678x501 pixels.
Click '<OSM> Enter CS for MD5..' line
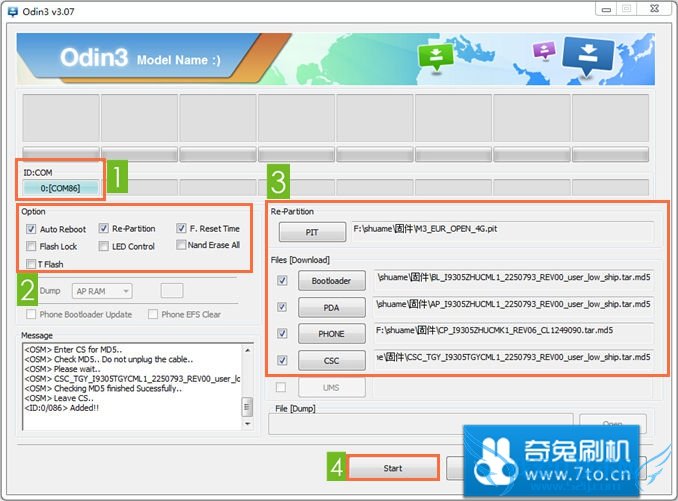pyautogui.click(x=73, y=349)
